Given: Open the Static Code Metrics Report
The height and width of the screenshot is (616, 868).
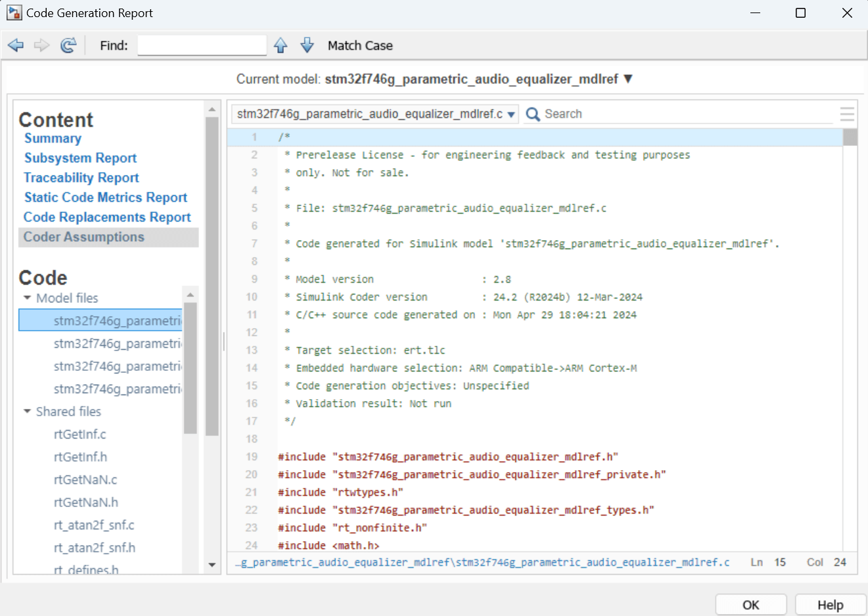Looking at the screenshot, I should (x=106, y=197).
